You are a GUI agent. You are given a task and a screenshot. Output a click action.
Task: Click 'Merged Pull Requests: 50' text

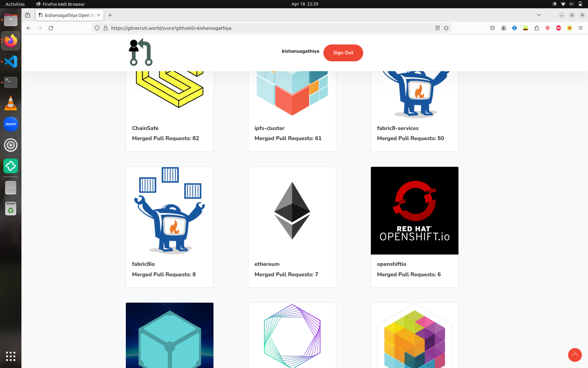tap(410, 138)
